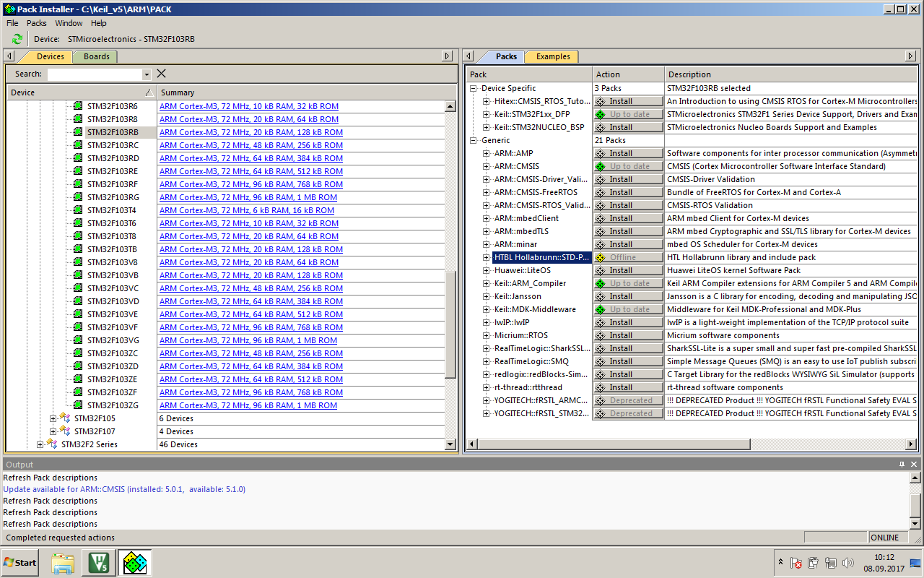Open the Help menu

pyautogui.click(x=99, y=23)
